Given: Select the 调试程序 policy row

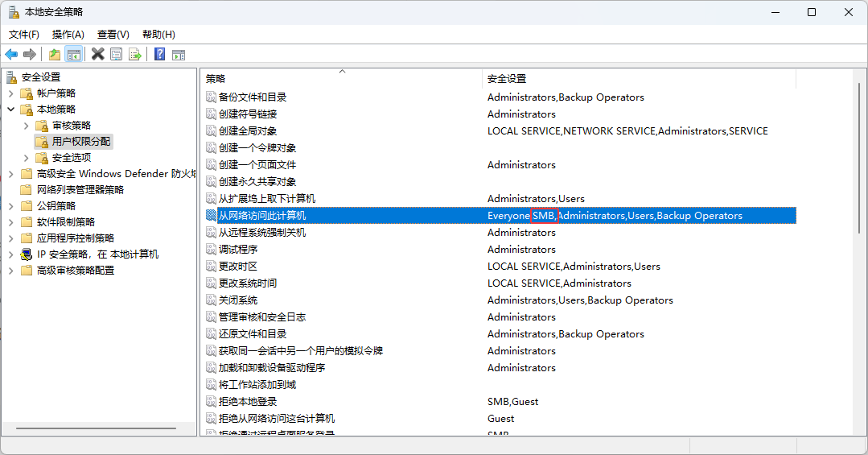Looking at the screenshot, I should (238, 250).
